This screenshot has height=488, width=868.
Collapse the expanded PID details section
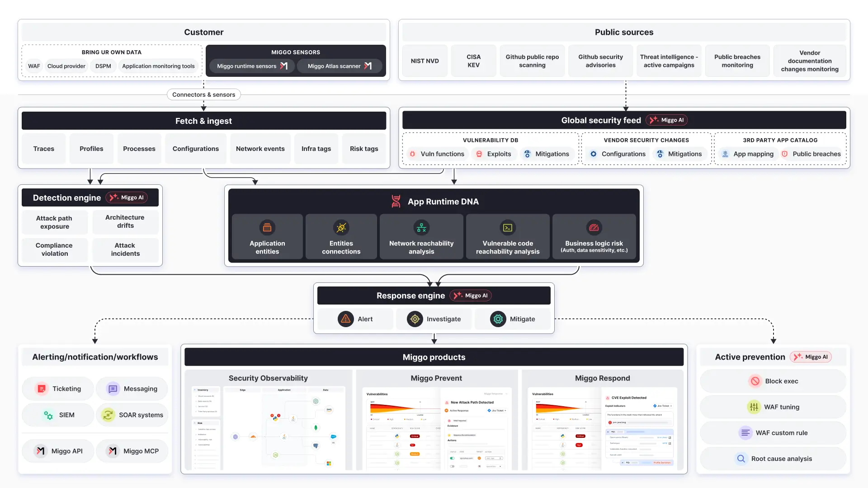pyautogui.click(x=608, y=432)
